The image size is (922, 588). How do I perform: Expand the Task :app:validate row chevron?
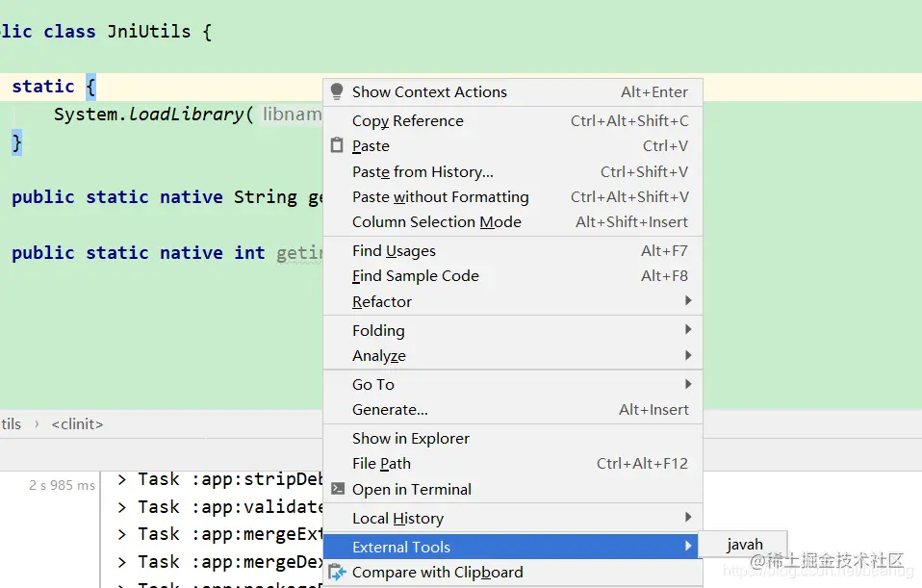(121, 507)
